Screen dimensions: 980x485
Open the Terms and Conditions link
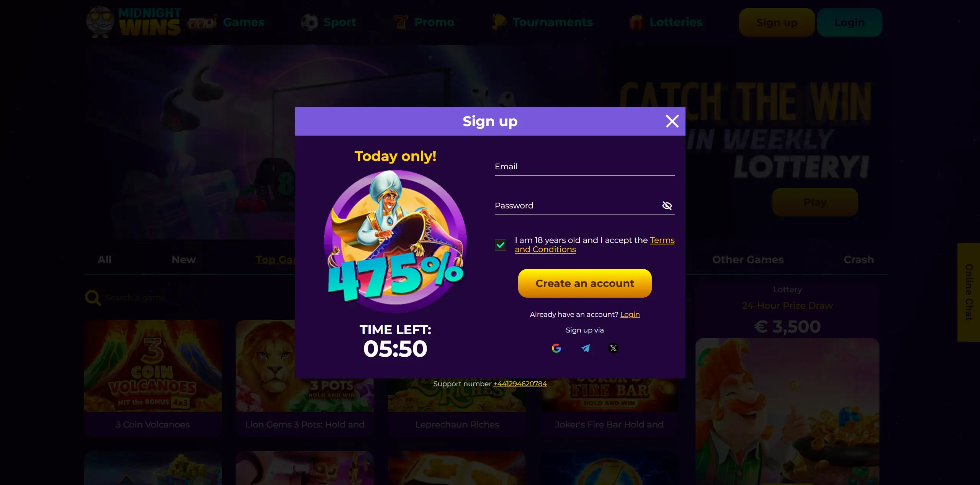tap(594, 244)
